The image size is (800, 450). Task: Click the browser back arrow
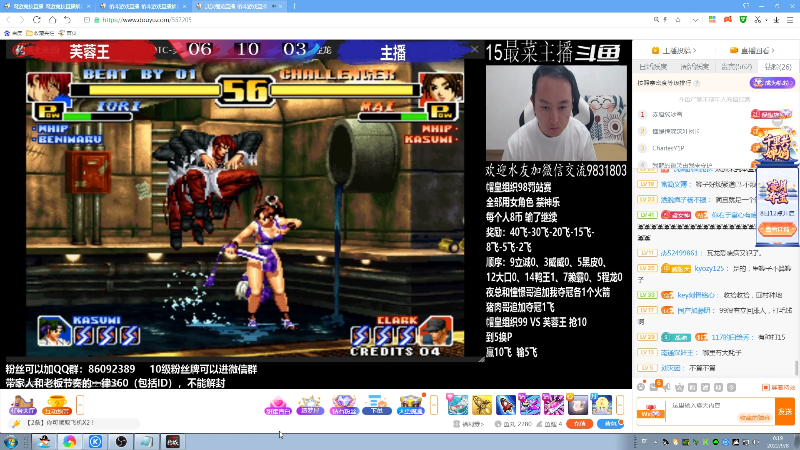(x=8, y=19)
